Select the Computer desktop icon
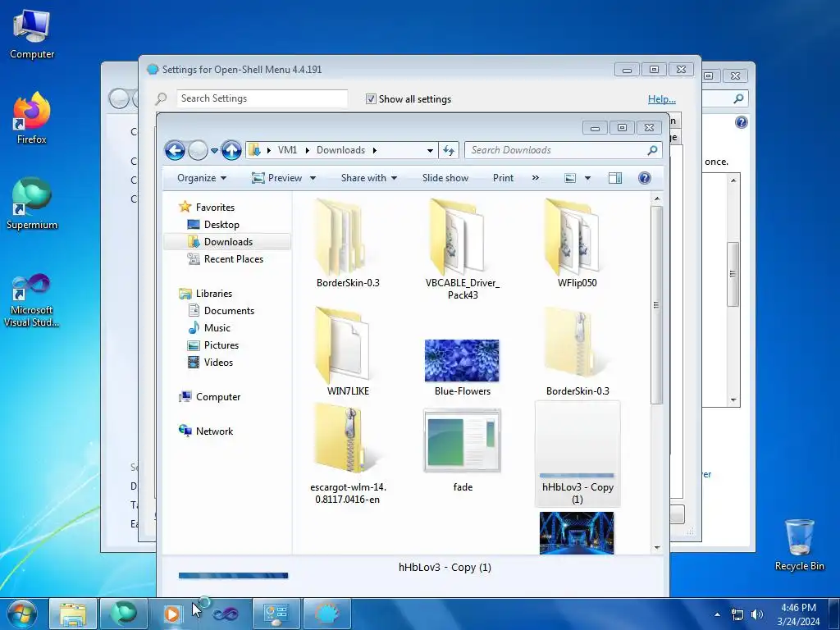The image size is (840, 630). coord(32,34)
